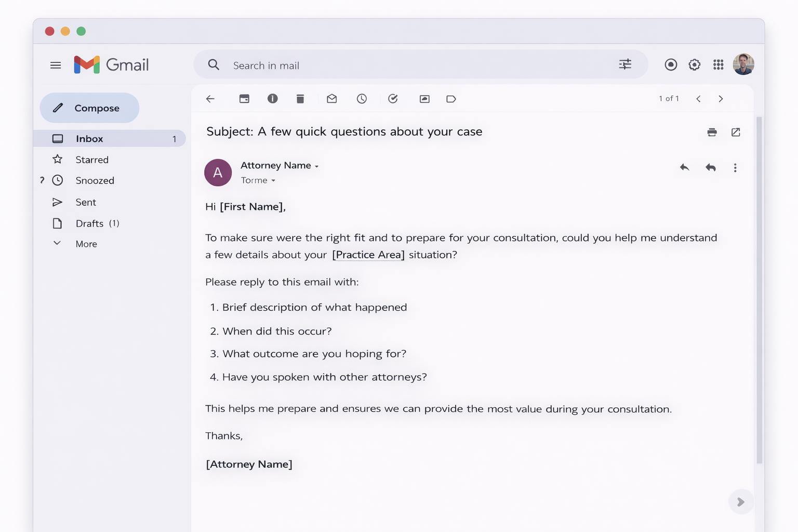Show search filter options
The width and height of the screenshot is (798, 532).
[625, 64]
